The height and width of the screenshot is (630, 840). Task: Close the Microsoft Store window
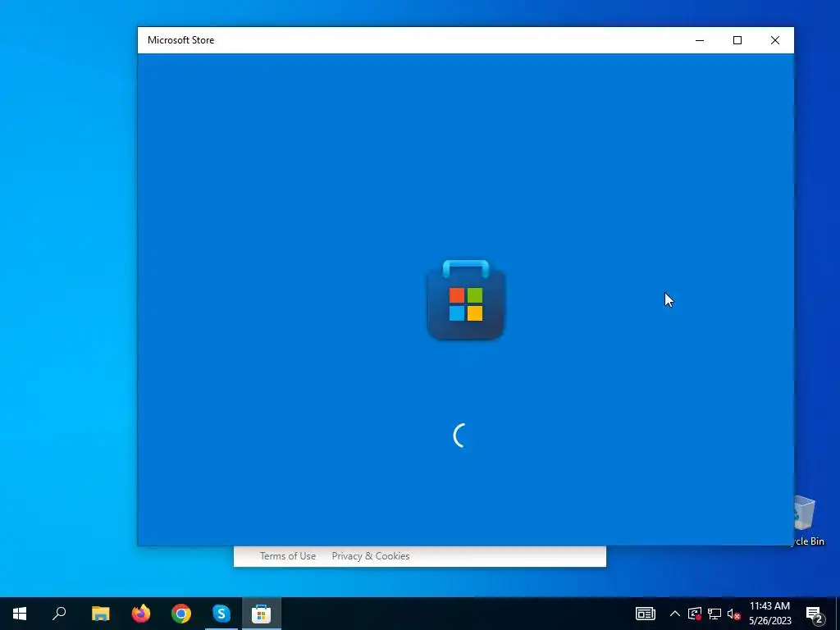click(x=775, y=40)
